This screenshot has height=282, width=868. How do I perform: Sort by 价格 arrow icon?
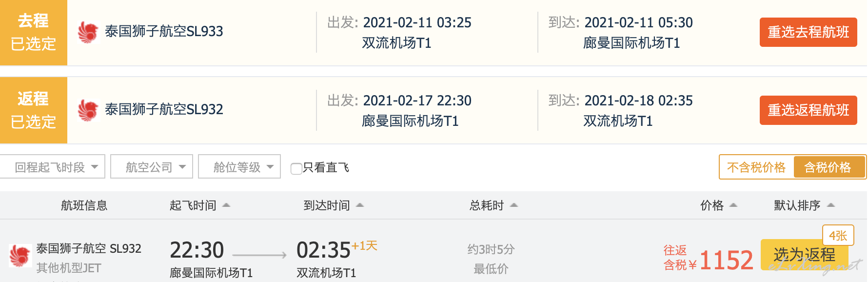pos(733,205)
